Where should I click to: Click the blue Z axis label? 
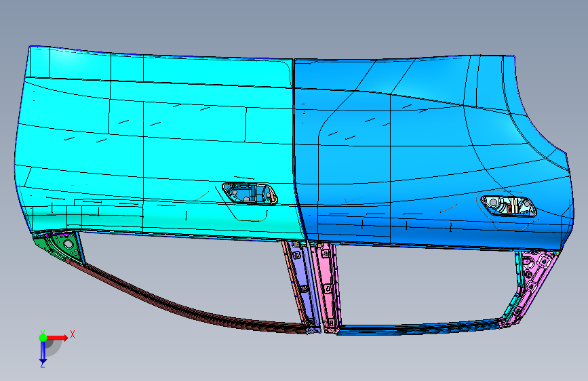(x=42, y=365)
